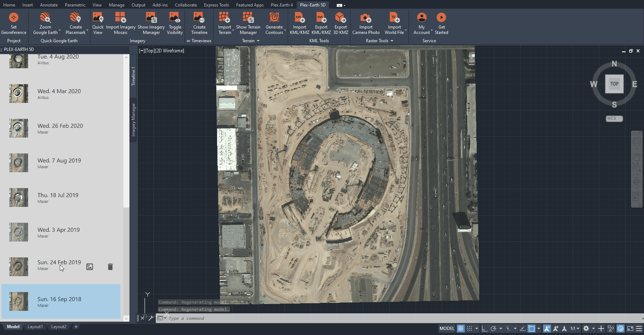Show Imagery Manager from the ribbon
Screen dimensions: 644x335
pos(151,23)
